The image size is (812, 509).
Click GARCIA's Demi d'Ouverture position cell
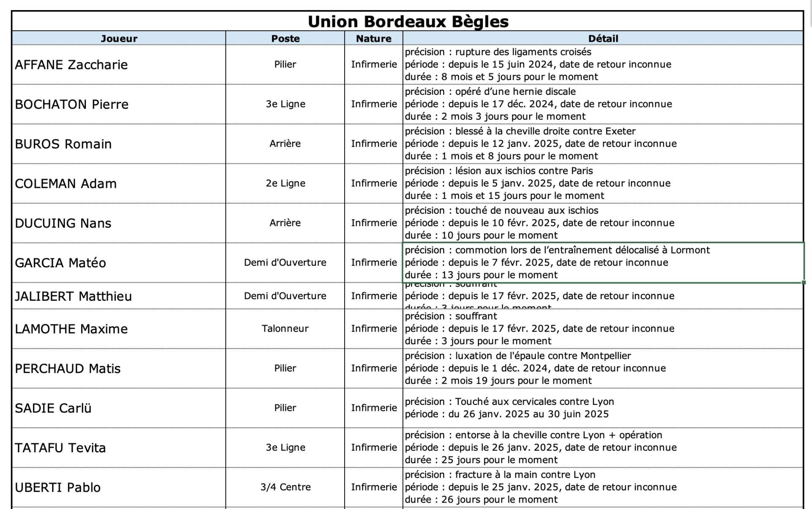[x=285, y=263]
